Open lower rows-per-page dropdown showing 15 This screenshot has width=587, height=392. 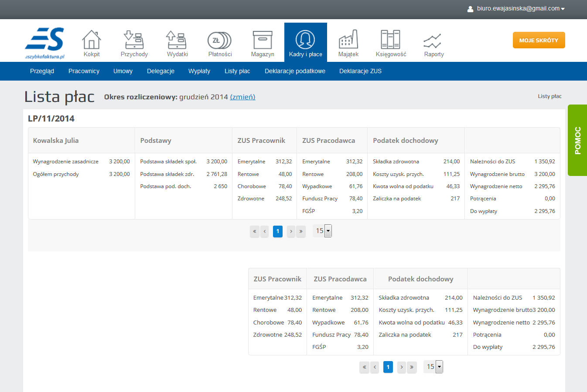[433, 367]
